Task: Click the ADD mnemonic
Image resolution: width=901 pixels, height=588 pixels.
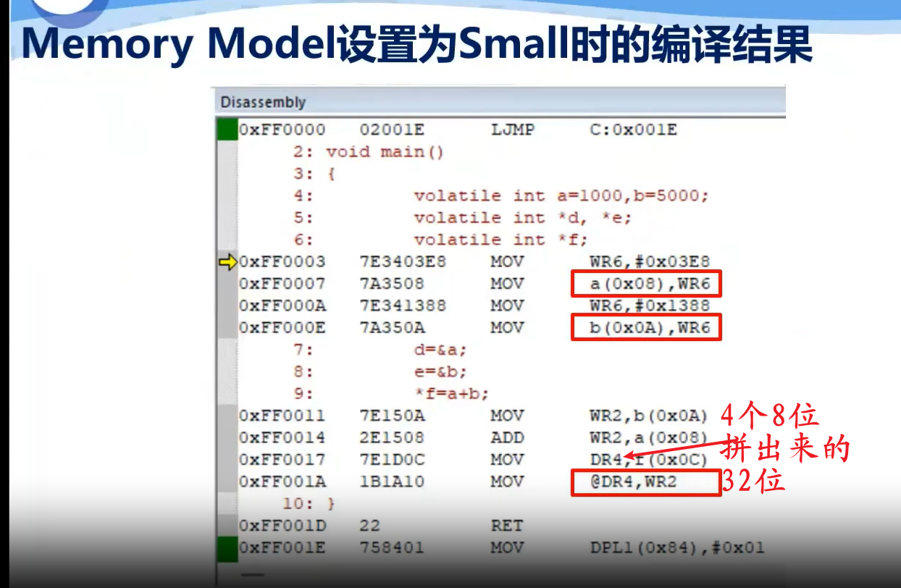Action: 506,437
